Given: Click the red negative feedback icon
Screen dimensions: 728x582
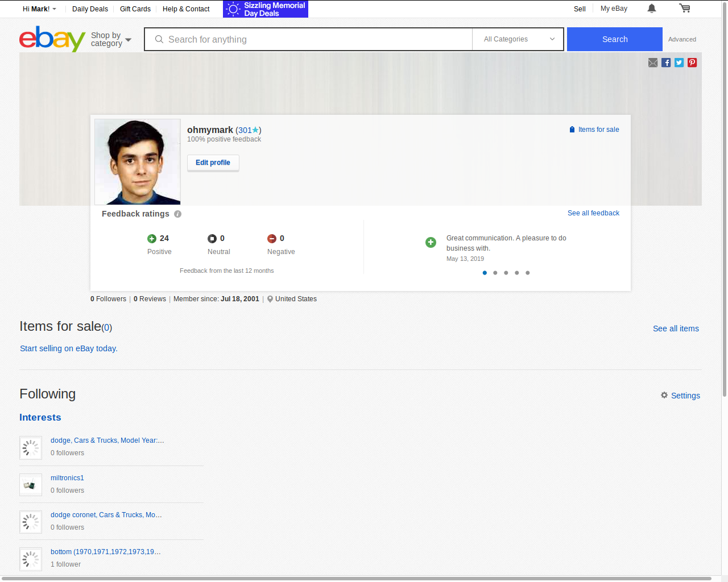Looking at the screenshot, I should click(x=272, y=239).
